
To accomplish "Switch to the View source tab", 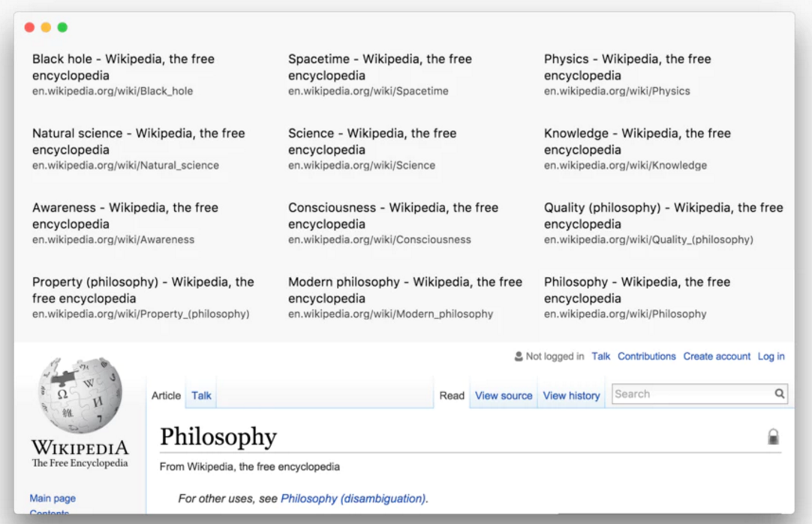I will [504, 396].
